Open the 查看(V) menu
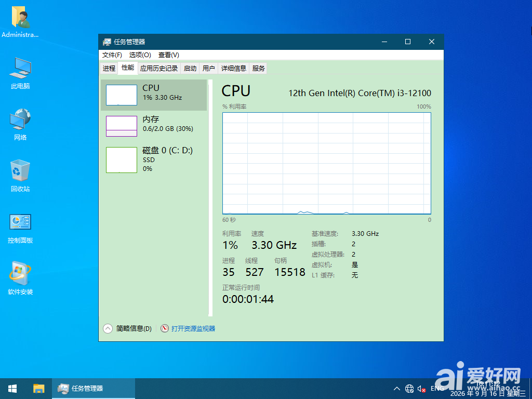Image resolution: width=532 pixels, height=399 pixels. click(169, 55)
